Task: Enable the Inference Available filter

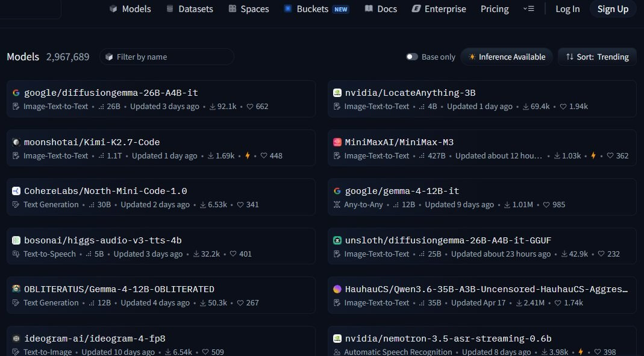Action: point(507,57)
